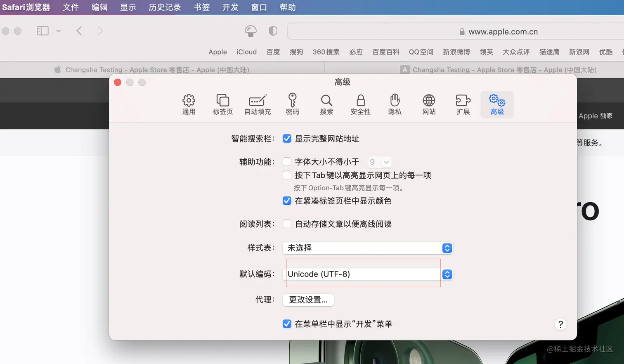Open the Passwords (密码) preferences pane
This screenshot has width=624, height=364.
click(293, 104)
